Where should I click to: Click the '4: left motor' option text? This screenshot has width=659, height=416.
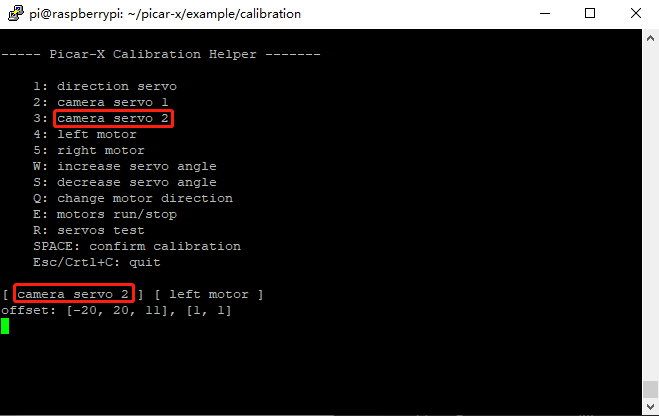tap(85, 134)
